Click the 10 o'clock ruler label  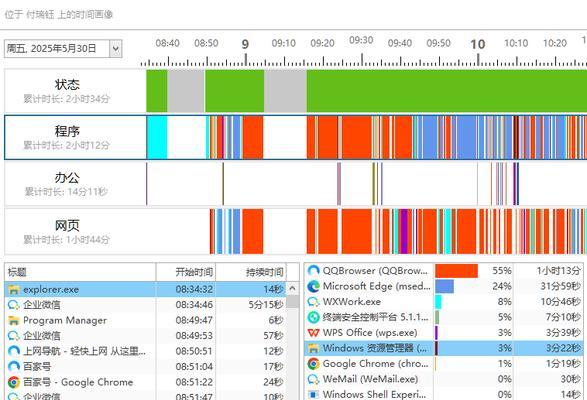[478, 44]
